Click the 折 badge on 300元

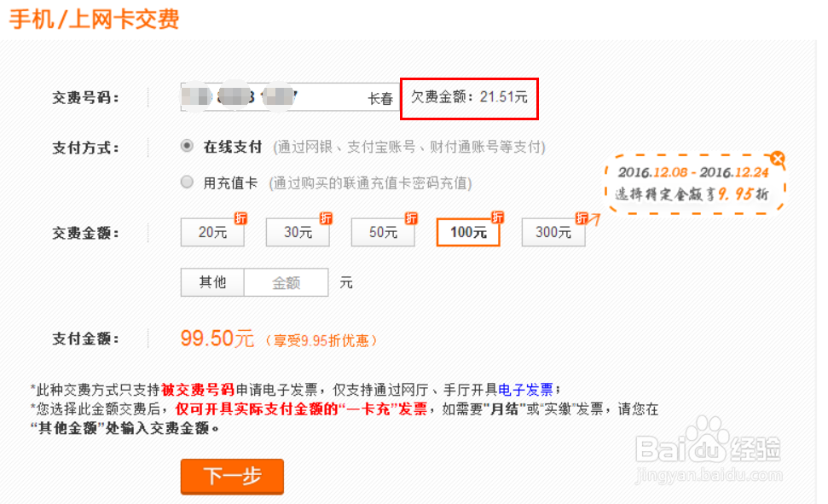tap(582, 218)
